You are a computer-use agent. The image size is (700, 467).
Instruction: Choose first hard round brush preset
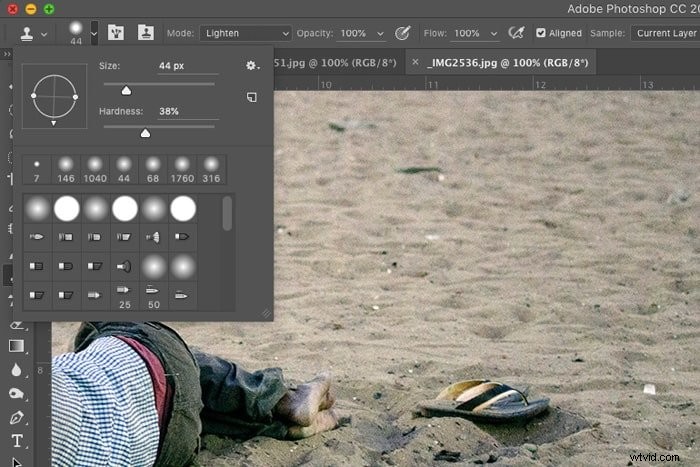[x=67, y=208]
